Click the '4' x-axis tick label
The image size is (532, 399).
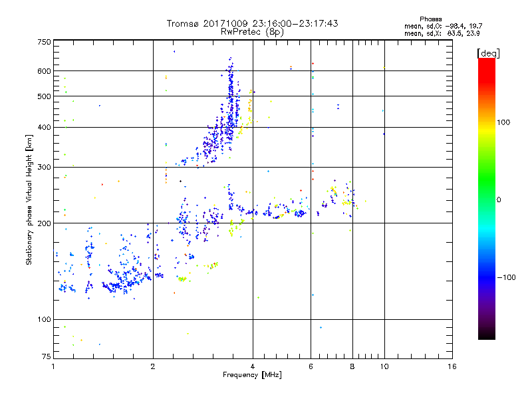tap(253, 366)
